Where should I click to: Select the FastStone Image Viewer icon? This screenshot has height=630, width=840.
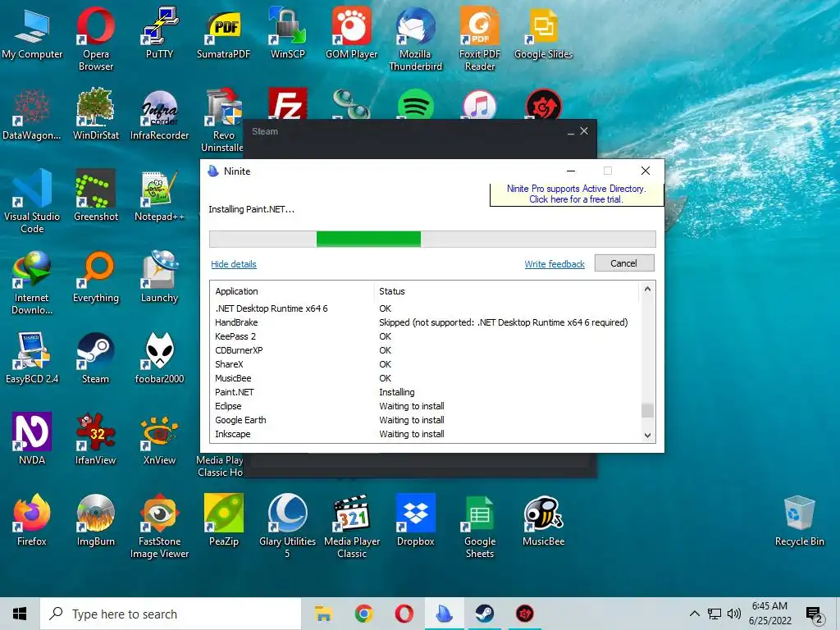pos(159,527)
